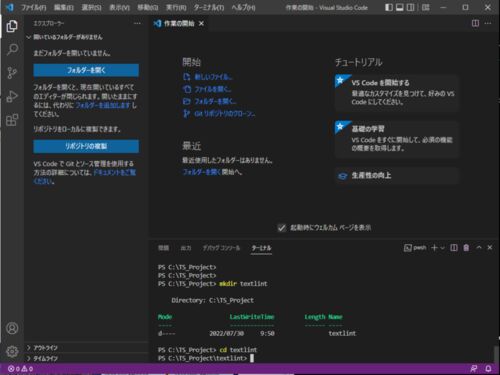Viewport: 500px width, 375px height.
Task: Switch to the デバッグ コンソール panel tab
Action: tap(221, 248)
